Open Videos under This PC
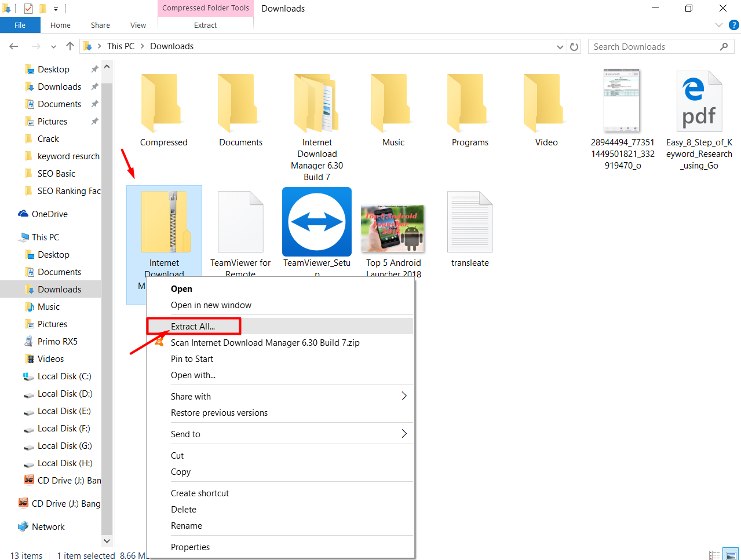This screenshot has width=741, height=560. [50, 359]
